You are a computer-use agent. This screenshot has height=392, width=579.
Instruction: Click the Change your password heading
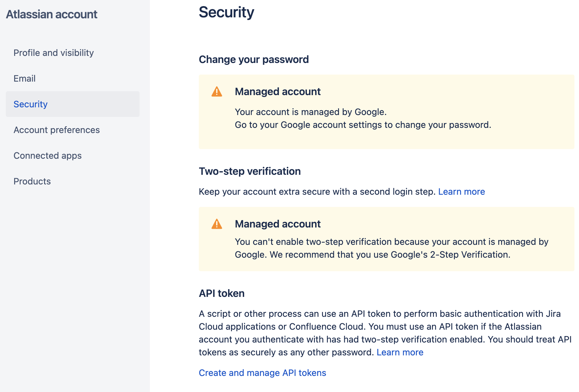[254, 59]
